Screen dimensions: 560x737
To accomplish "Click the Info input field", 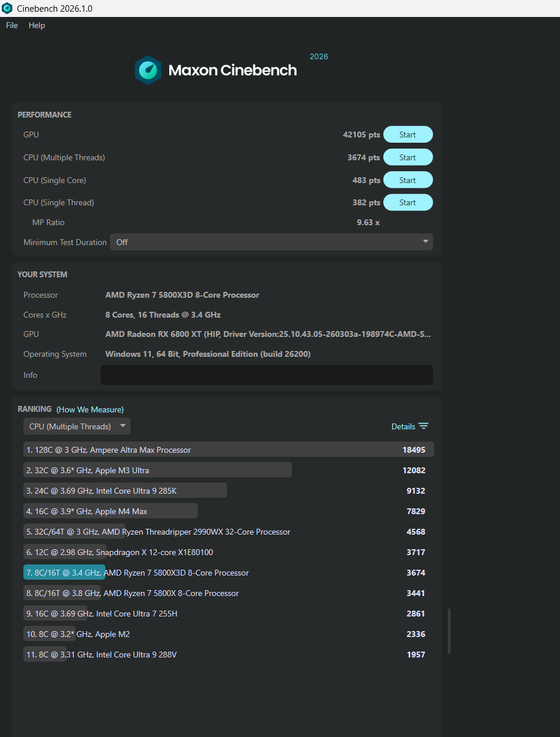I will tap(267, 375).
